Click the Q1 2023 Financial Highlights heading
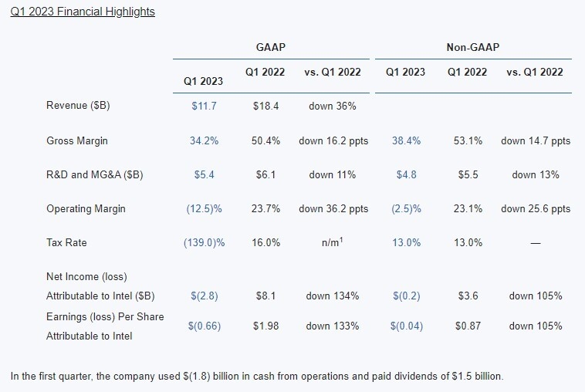 (x=83, y=12)
